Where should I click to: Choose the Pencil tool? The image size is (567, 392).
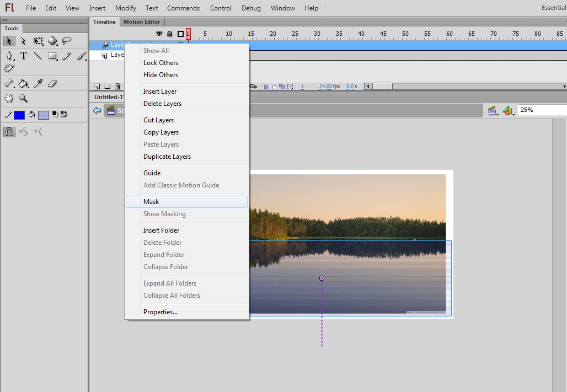coord(67,56)
